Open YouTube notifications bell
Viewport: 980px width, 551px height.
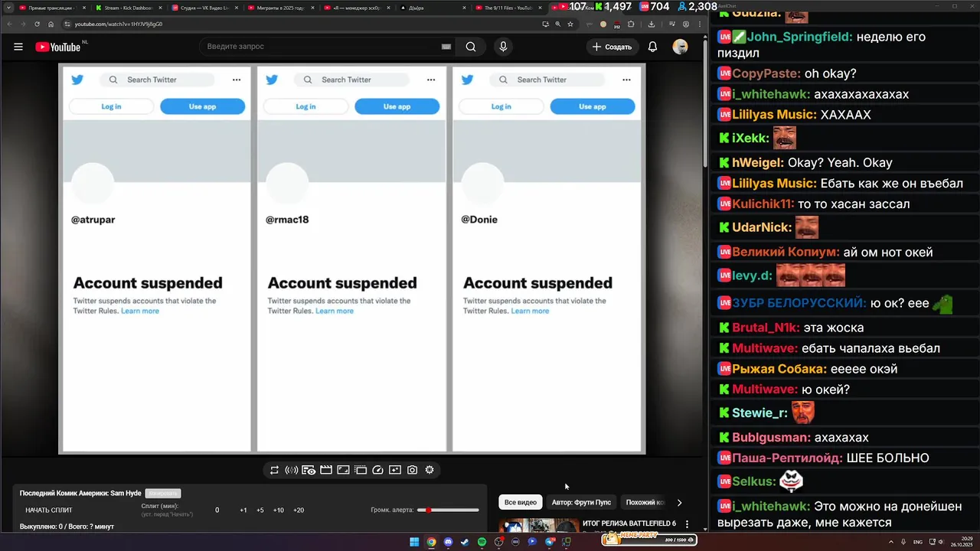(652, 47)
